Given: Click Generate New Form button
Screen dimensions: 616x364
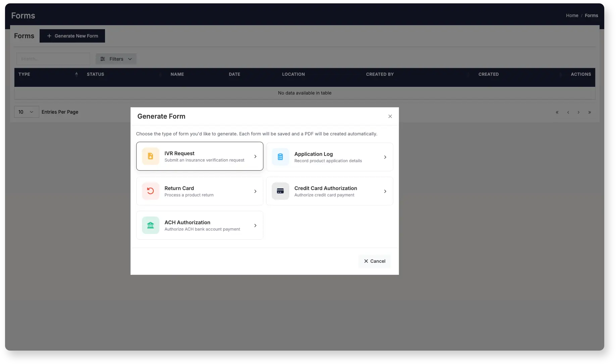Looking at the screenshot, I should (72, 36).
